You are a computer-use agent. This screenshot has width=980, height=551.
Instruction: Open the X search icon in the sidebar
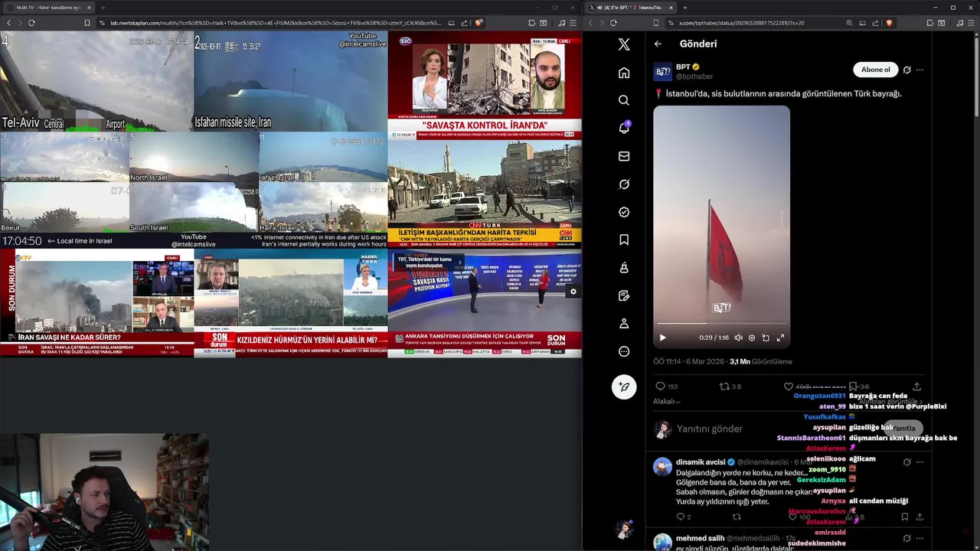coord(624,100)
